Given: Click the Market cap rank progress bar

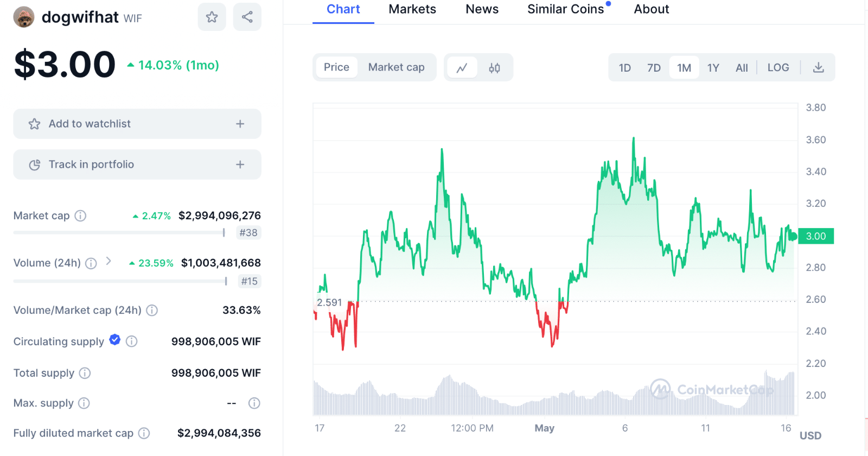Looking at the screenshot, I should click(119, 233).
